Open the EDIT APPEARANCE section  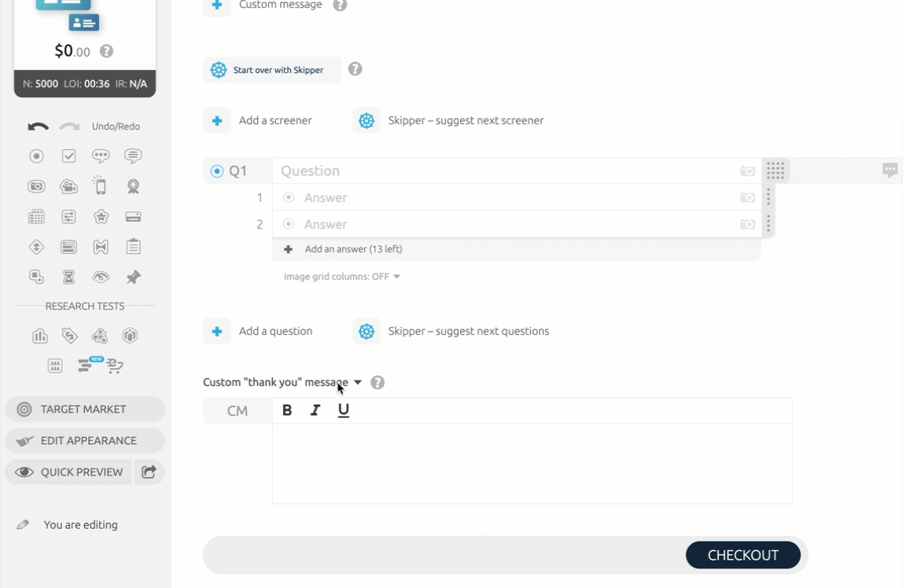(84, 441)
